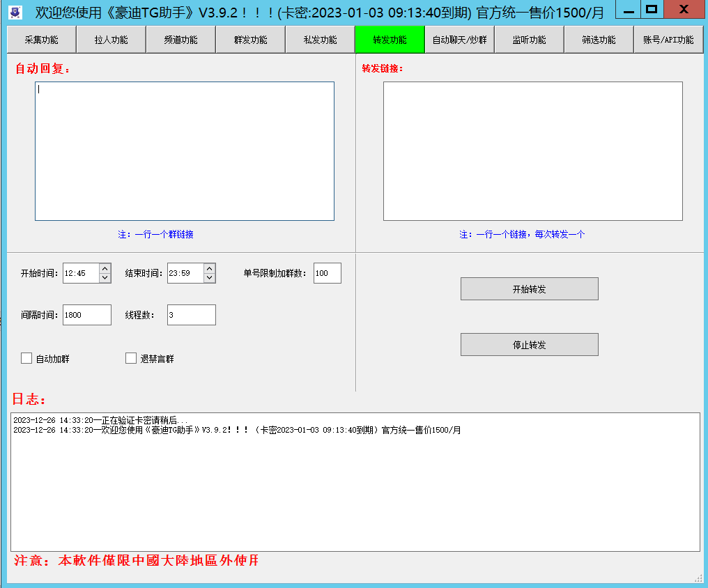Viewport: 708px width, 588px height.
Task: Open the 采集功能 tab
Action: pos(41,40)
